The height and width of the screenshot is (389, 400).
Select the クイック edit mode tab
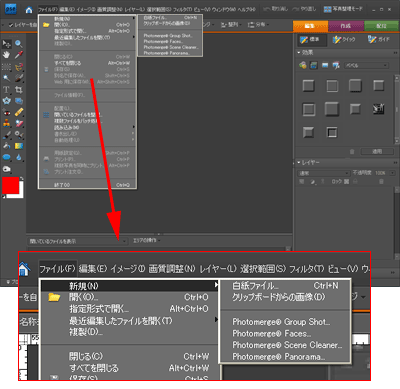point(344,40)
